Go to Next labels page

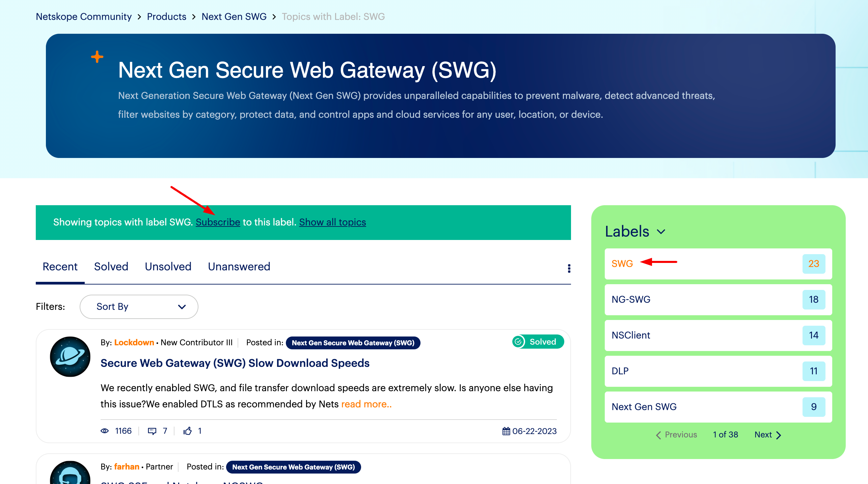pos(768,435)
